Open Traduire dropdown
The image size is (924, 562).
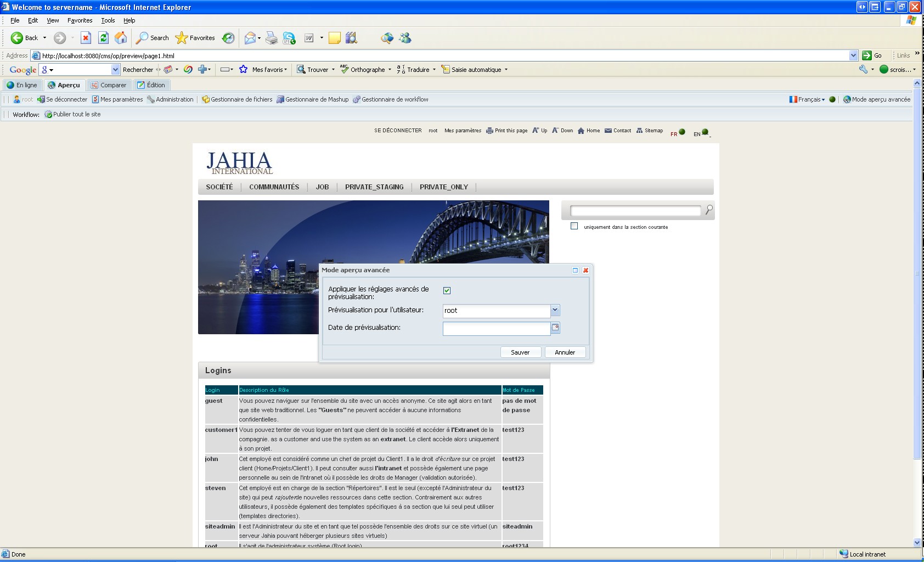pos(416,70)
